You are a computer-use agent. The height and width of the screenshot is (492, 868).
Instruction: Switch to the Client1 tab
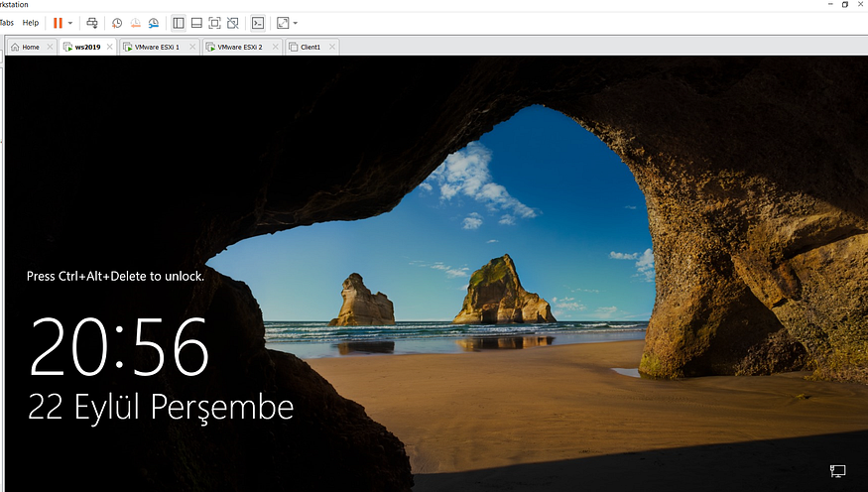coord(310,47)
